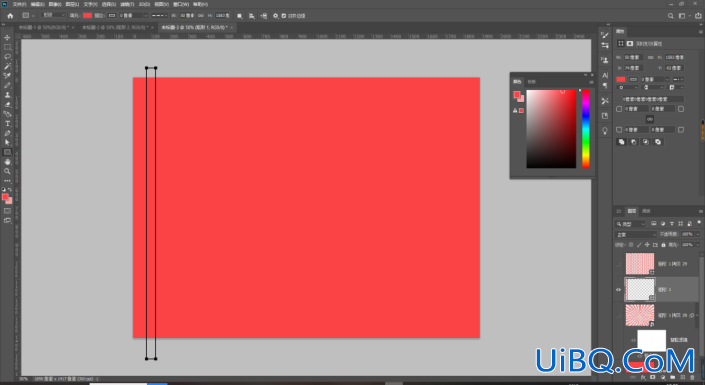Viewport: 705px width, 385px height.
Task: Toggle corner radius link chain in Properties
Action: point(650,119)
